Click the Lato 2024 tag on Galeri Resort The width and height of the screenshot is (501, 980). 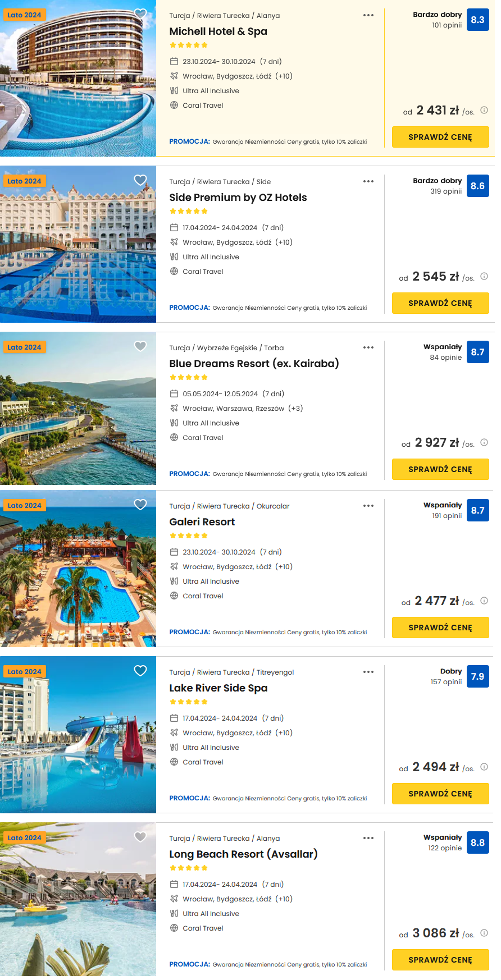tap(24, 506)
